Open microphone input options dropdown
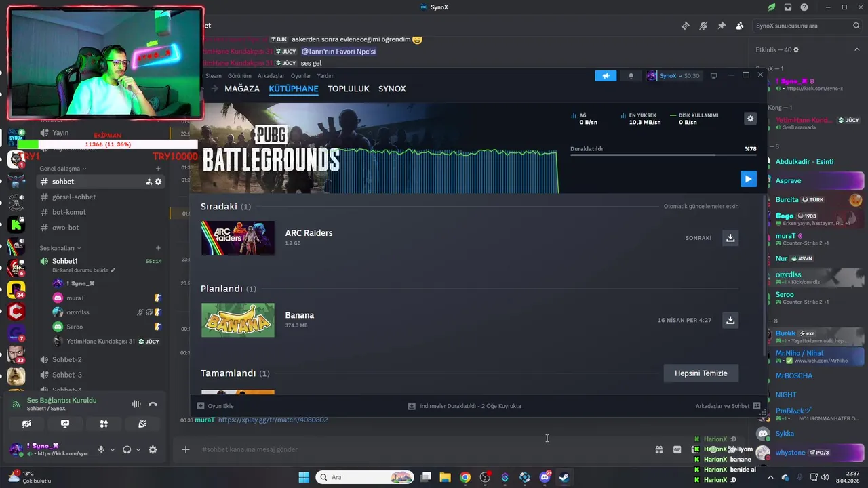Image resolution: width=868 pixels, height=488 pixels. tap(113, 449)
